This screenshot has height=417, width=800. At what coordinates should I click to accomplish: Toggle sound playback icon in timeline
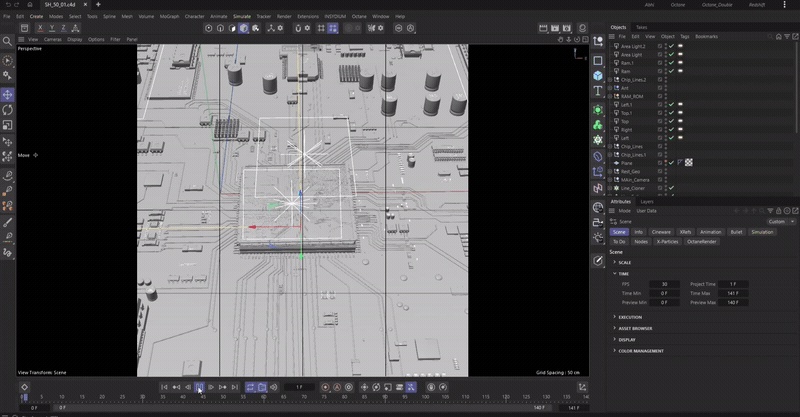[273, 387]
